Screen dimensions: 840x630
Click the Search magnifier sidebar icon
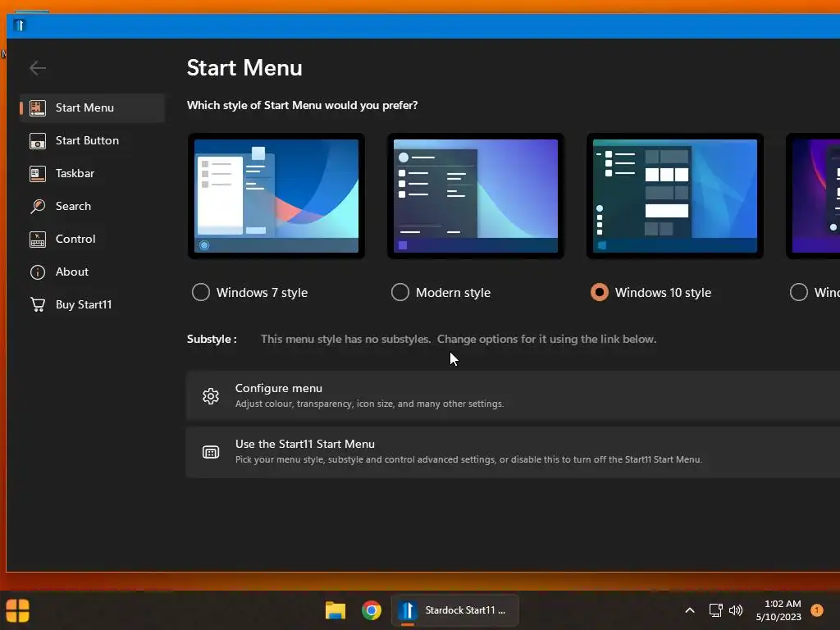(38, 206)
